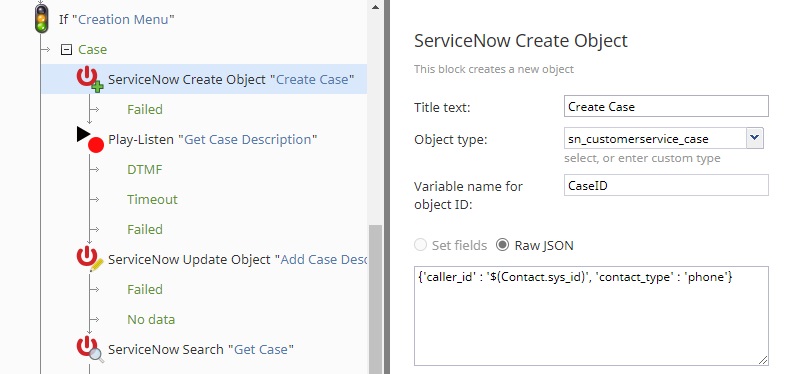The width and height of the screenshot is (793, 374).
Task: Collapse the Case branch
Action: [66, 50]
